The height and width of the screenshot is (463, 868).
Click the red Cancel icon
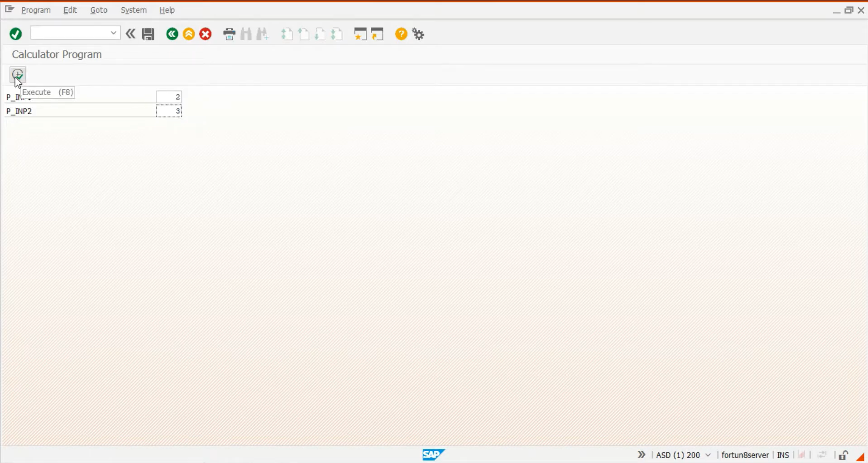tap(206, 34)
